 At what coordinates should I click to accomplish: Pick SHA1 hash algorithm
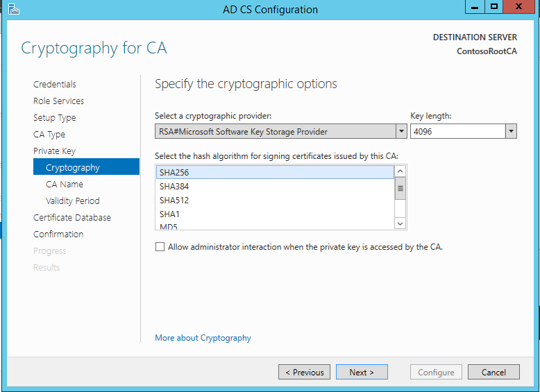tap(275, 214)
